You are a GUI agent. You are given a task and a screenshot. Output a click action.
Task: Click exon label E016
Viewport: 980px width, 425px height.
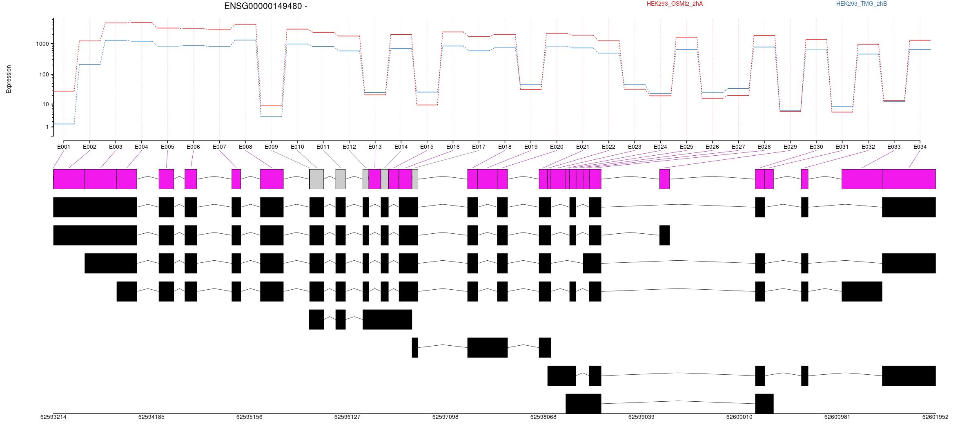[453, 147]
